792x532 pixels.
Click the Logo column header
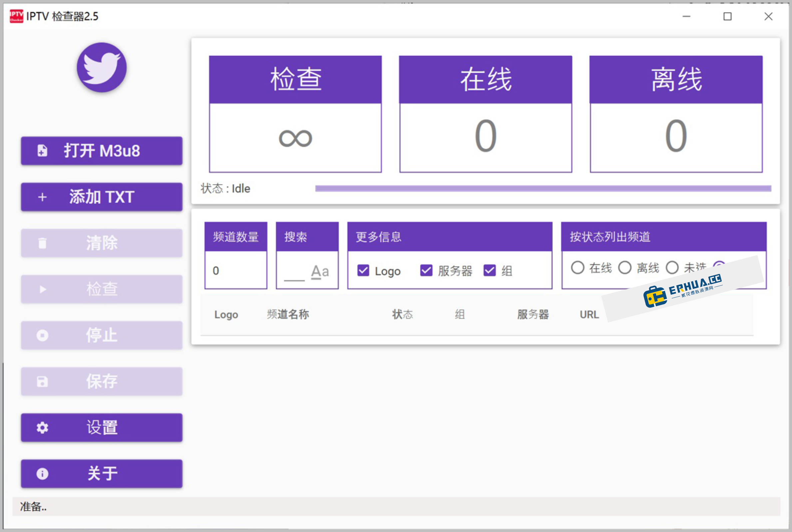click(226, 314)
